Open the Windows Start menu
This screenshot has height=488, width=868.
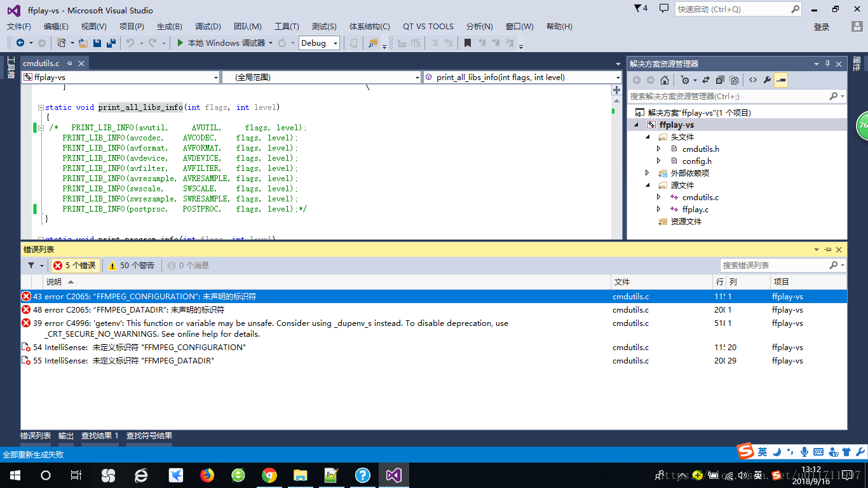[x=15, y=475]
